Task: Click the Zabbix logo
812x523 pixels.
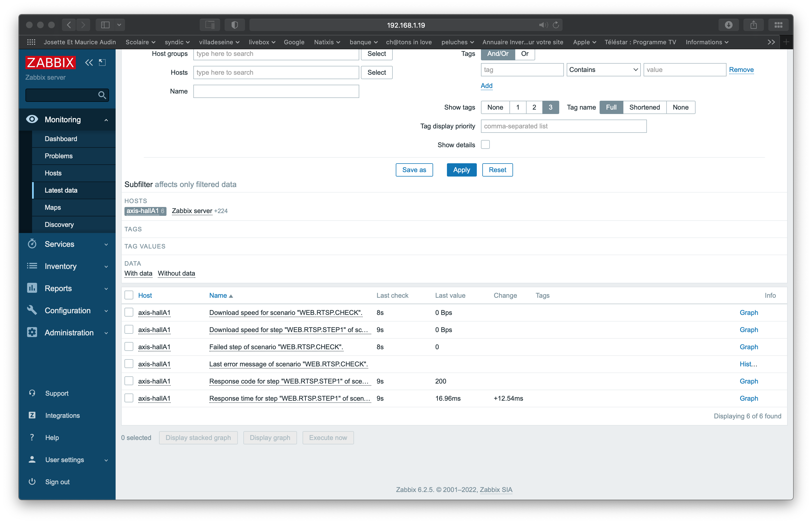Action: pyautogui.click(x=50, y=63)
